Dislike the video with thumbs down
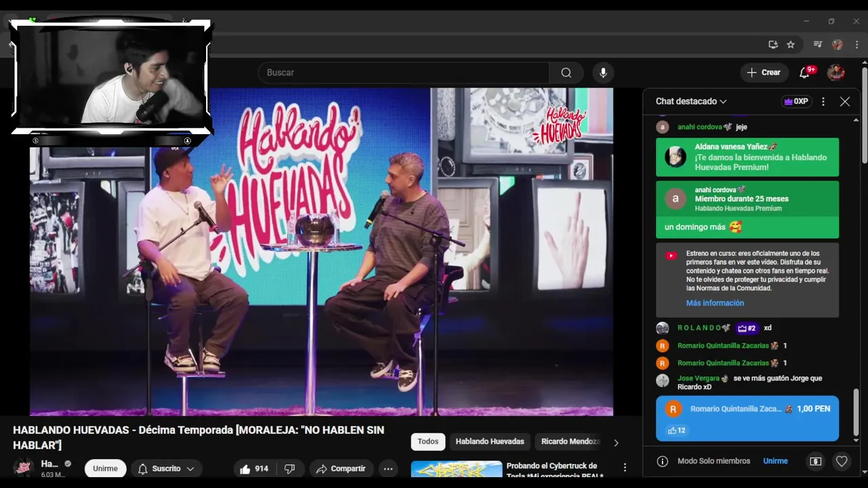 (290, 468)
